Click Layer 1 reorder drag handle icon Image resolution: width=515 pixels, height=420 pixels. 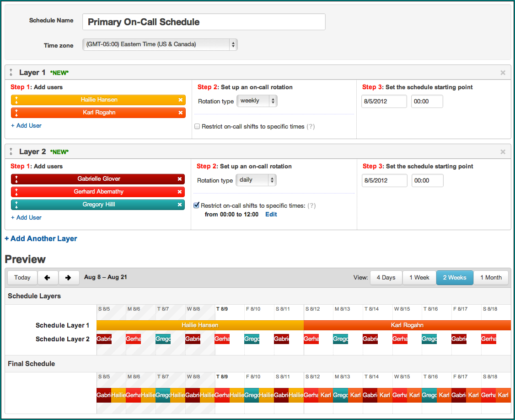tap(11, 73)
